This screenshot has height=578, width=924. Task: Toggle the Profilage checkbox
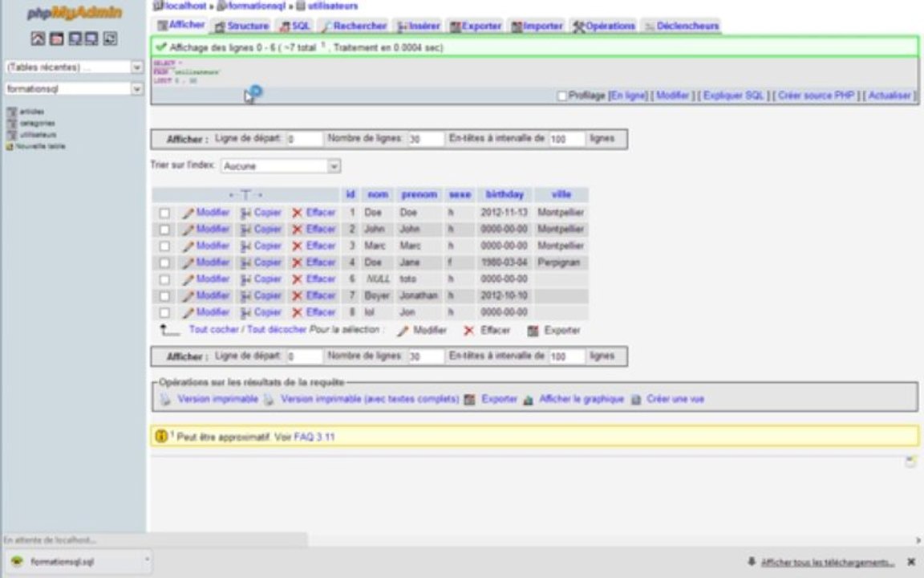561,96
